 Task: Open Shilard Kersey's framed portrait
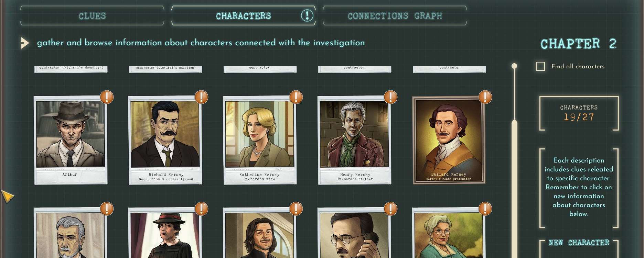[449, 140]
